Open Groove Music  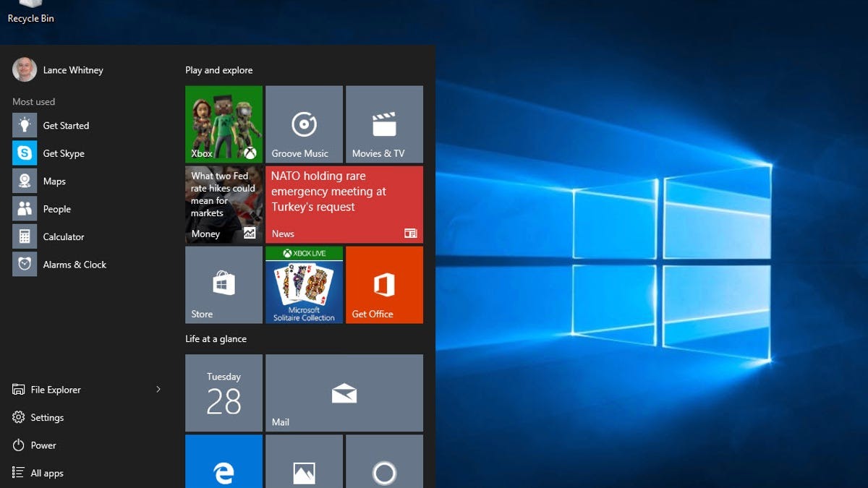[304, 123]
